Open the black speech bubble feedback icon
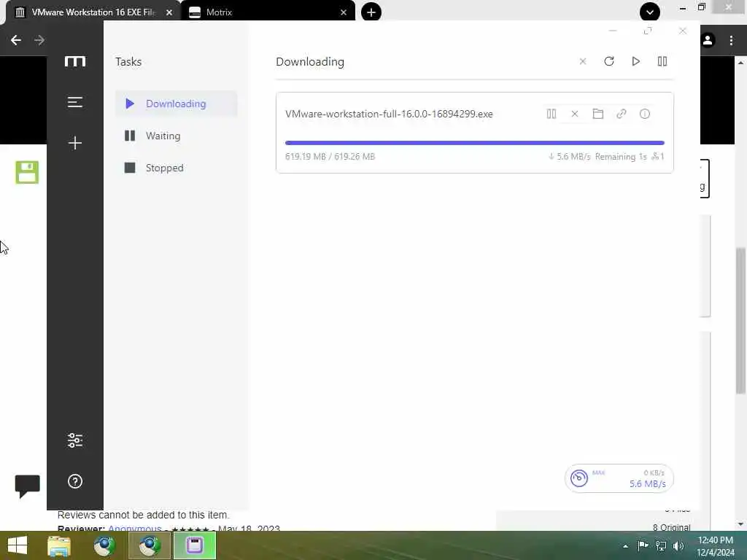Viewport: 747px width, 560px height. pyautogui.click(x=28, y=486)
